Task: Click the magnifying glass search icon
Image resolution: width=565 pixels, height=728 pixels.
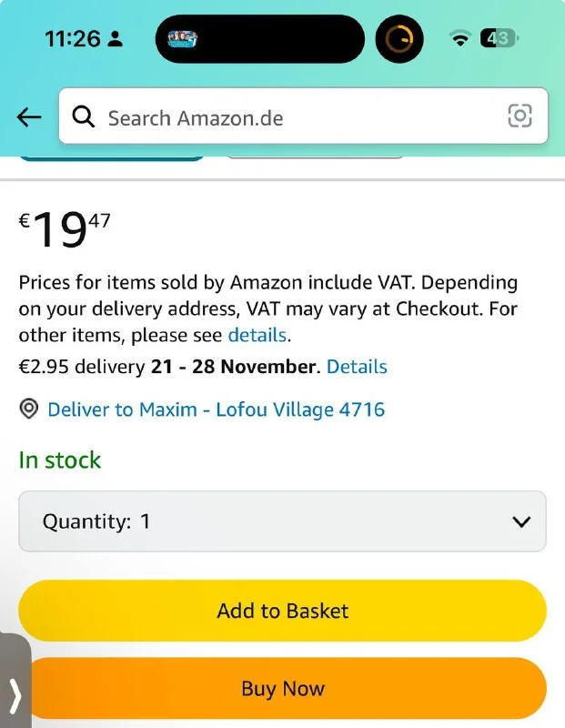Action: tap(84, 116)
